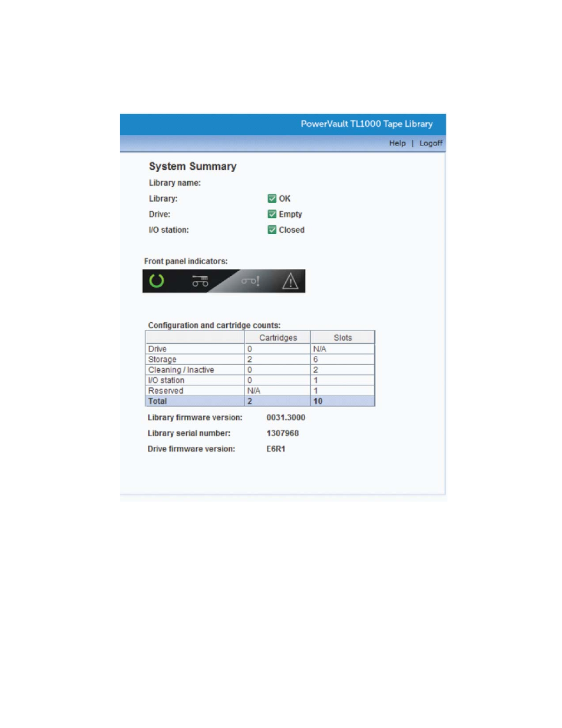The height and width of the screenshot is (728, 562).
Task: Click the OK library status text
Action: coord(285,199)
